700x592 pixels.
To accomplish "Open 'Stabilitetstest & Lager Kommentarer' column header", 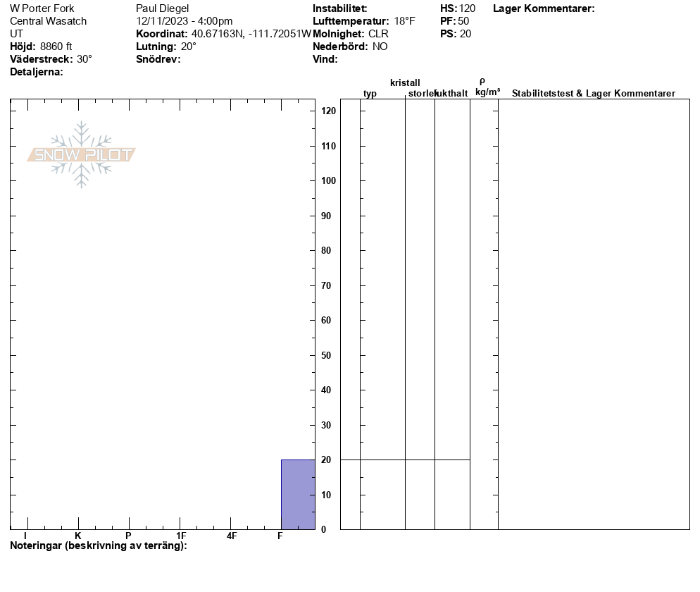I will pyautogui.click(x=593, y=94).
